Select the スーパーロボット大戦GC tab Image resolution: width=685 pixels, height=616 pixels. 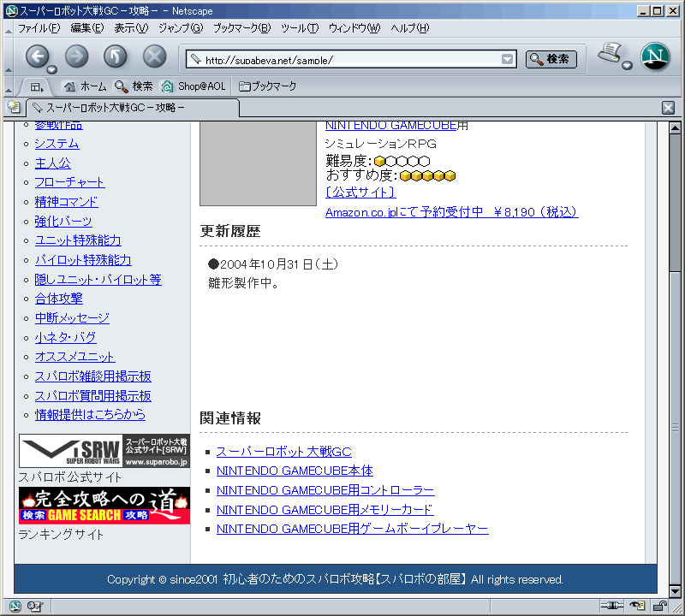134,108
